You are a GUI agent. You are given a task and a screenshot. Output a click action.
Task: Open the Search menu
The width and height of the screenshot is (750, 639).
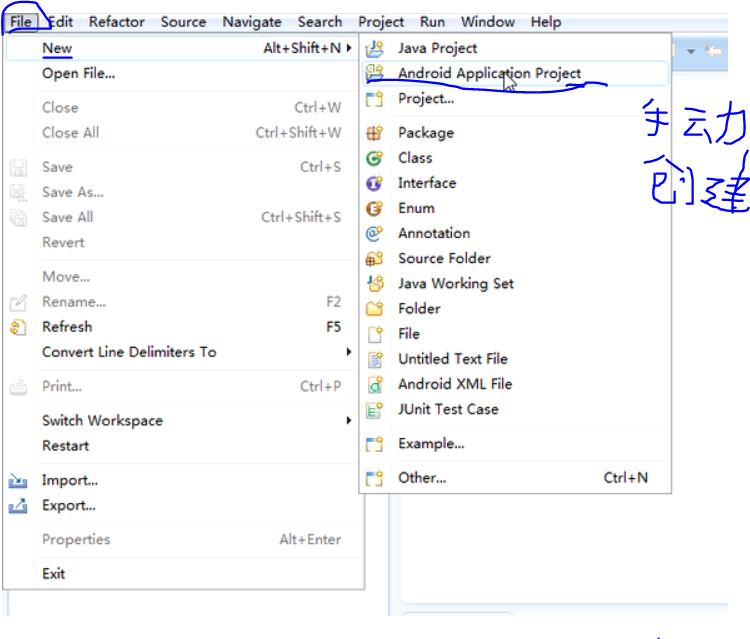[320, 22]
